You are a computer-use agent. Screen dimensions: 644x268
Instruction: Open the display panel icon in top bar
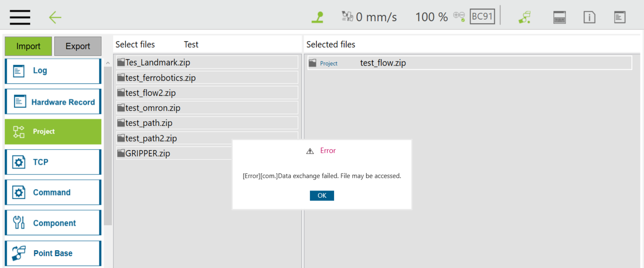click(559, 17)
